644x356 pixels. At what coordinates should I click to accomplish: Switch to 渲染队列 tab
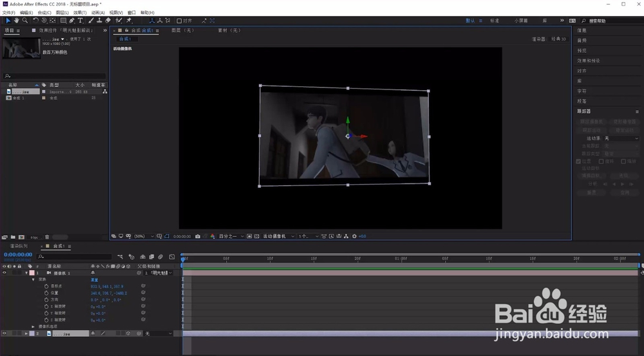(19, 246)
